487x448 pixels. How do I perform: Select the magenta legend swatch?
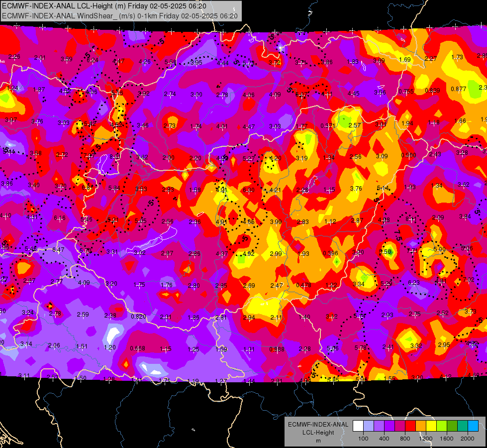tap(400, 426)
